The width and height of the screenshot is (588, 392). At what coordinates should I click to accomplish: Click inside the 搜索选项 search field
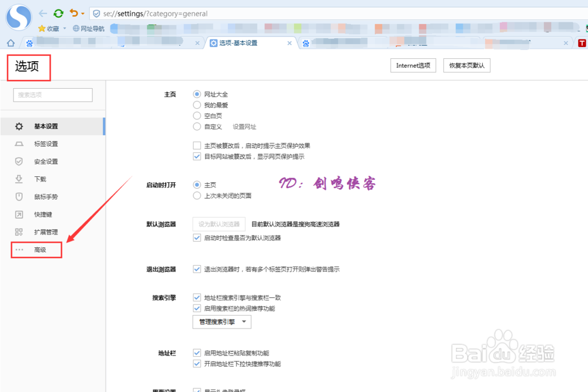[52, 95]
